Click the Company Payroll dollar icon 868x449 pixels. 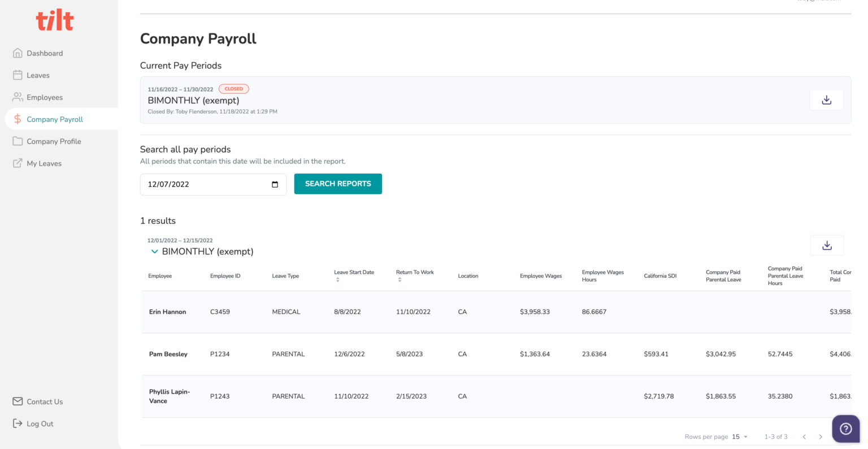point(18,119)
